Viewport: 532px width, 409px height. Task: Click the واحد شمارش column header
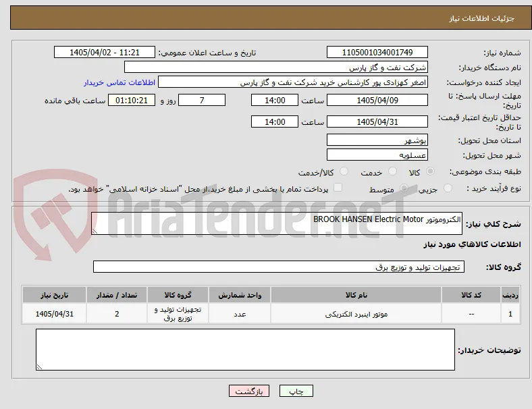click(x=240, y=295)
